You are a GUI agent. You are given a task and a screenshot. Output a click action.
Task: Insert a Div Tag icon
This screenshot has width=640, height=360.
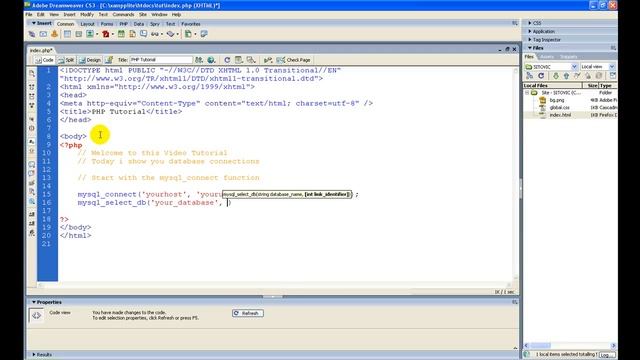(x=79, y=34)
